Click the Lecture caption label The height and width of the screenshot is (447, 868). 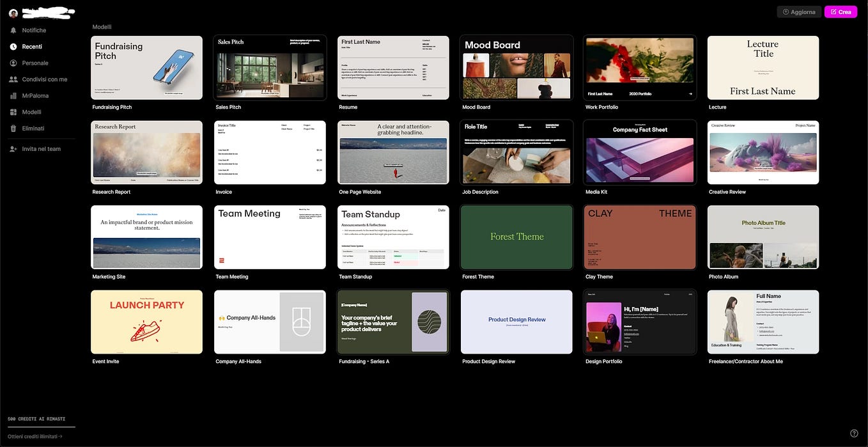point(718,107)
